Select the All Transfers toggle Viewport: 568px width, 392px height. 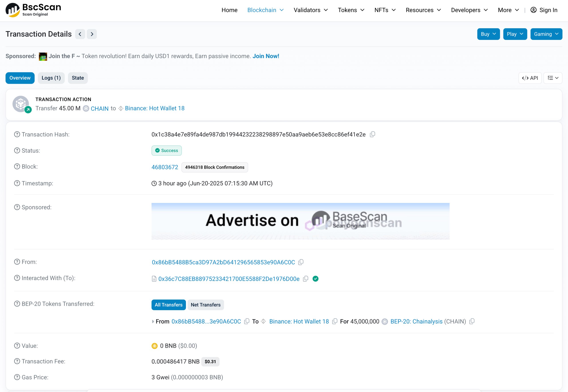[x=169, y=305]
